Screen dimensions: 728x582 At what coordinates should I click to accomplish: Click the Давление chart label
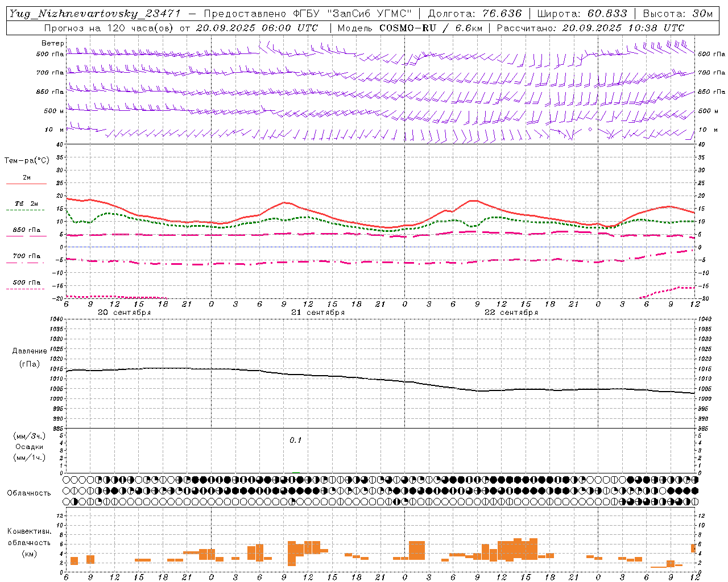click(30, 351)
